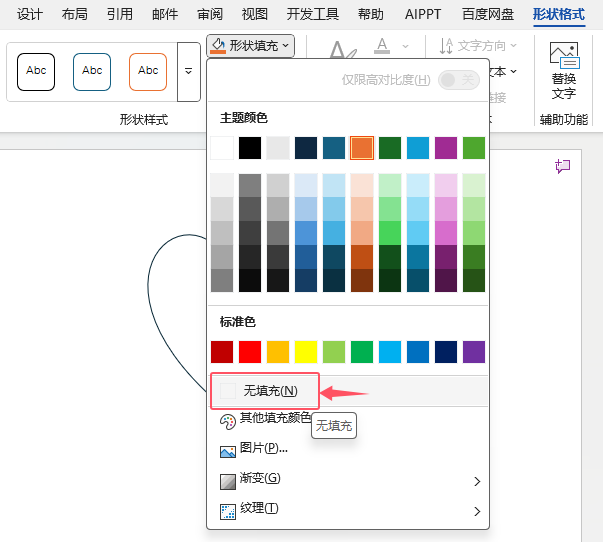Screen dimensions: 603x542
Task: Click the texture fill icon
Action: pos(228,512)
